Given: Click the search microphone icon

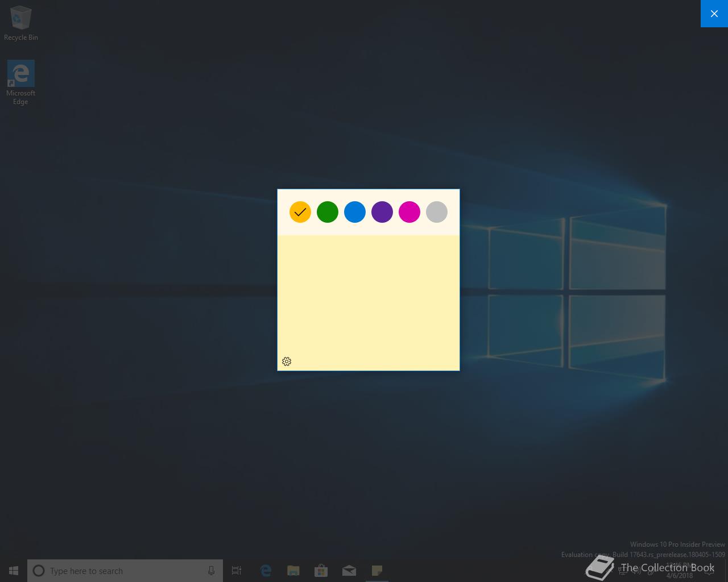Looking at the screenshot, I should pos(211,571).
